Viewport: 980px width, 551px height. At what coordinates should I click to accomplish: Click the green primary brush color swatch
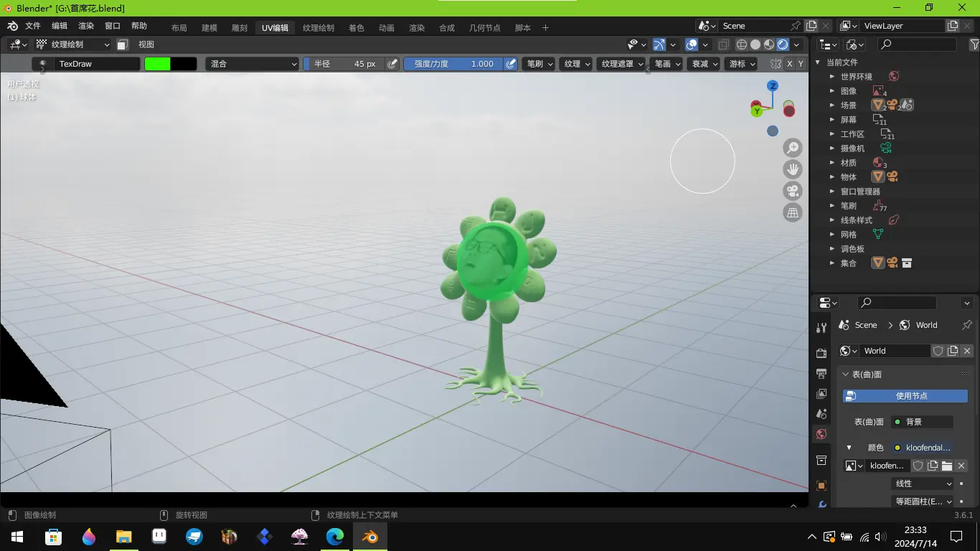[x=157, y=64]
